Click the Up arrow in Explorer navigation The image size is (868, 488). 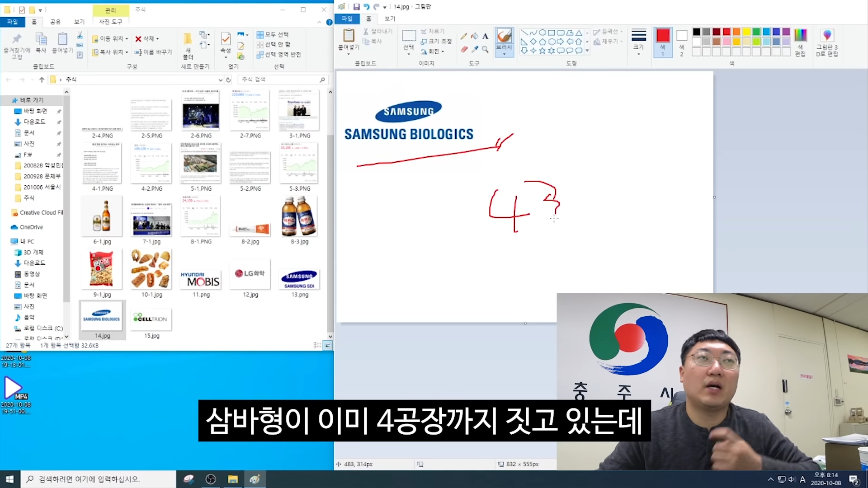(42, 80)
